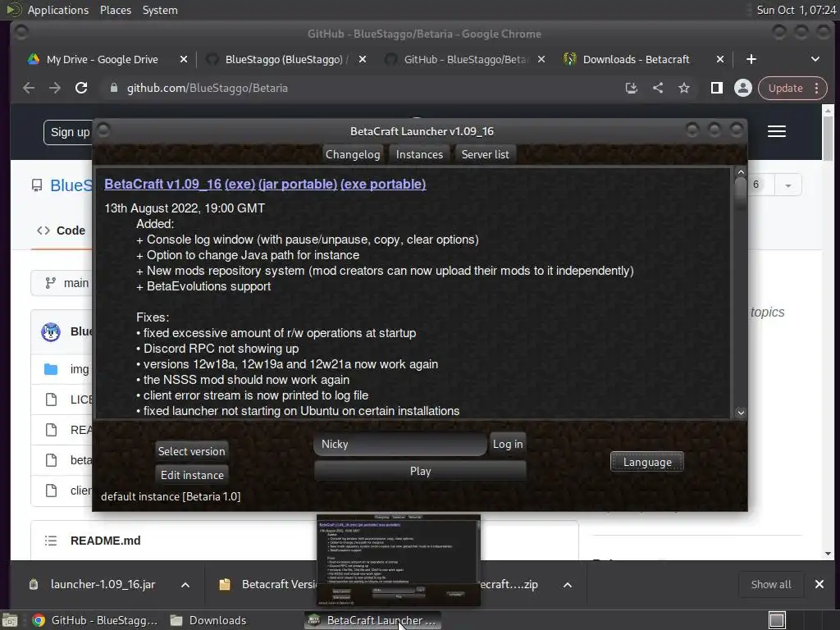Open the BetaCraft v1.09_16 download link
The width and height of the screenshot is (840, 630).
(163, 185)
